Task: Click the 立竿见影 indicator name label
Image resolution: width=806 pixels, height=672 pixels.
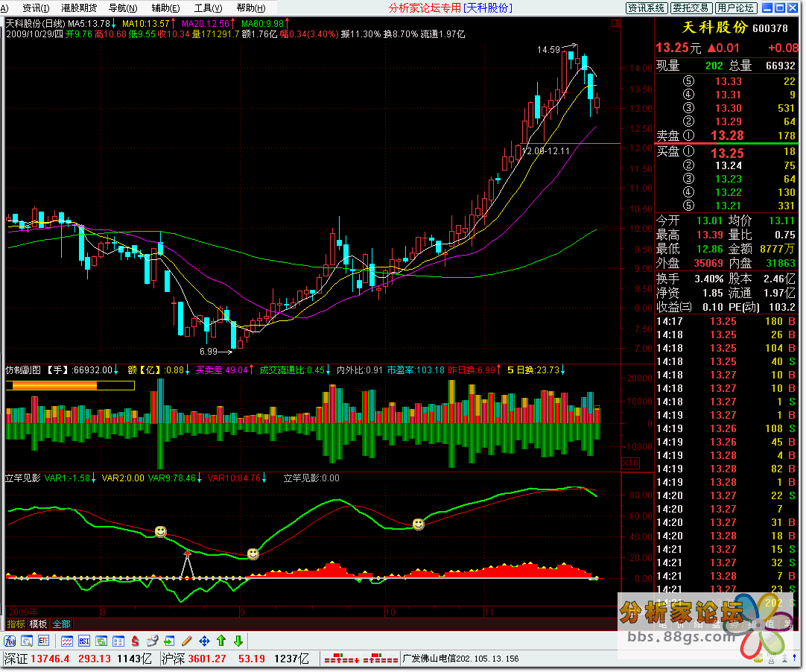Action: point(23,478)
